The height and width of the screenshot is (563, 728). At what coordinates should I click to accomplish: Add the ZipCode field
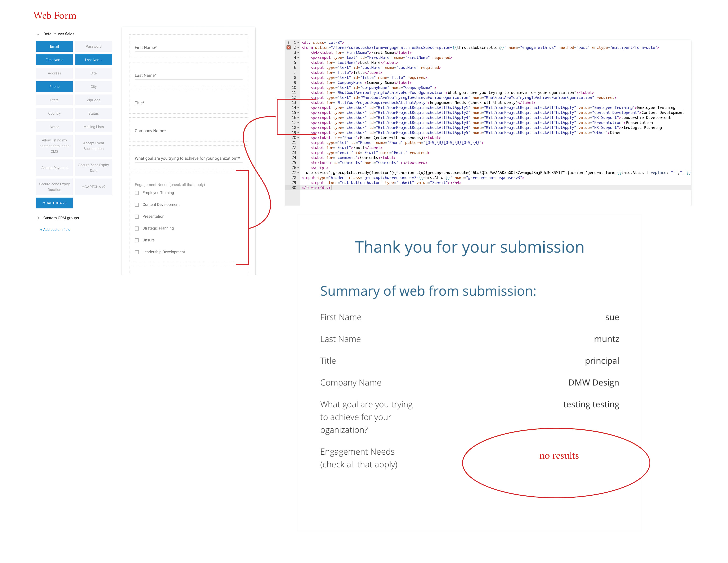point(93,100)
